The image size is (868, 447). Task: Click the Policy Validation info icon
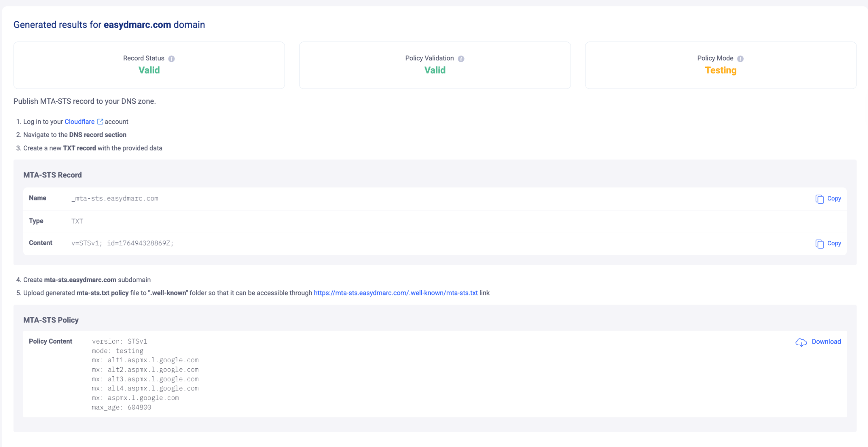point(461,59)
